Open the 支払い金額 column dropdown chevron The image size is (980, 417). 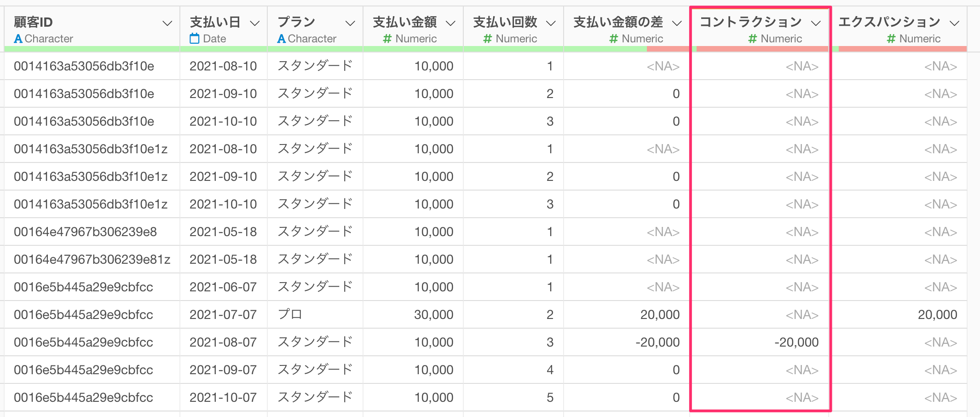click(450, 23)
